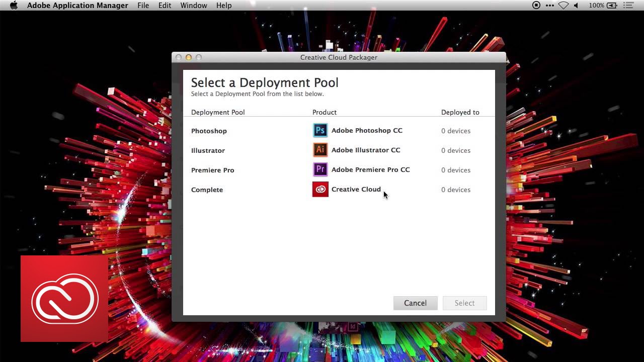Screen dimensions: 644x362
Task: Click the Adobe Illustrator CC product name
Action: tap(366, 150)
